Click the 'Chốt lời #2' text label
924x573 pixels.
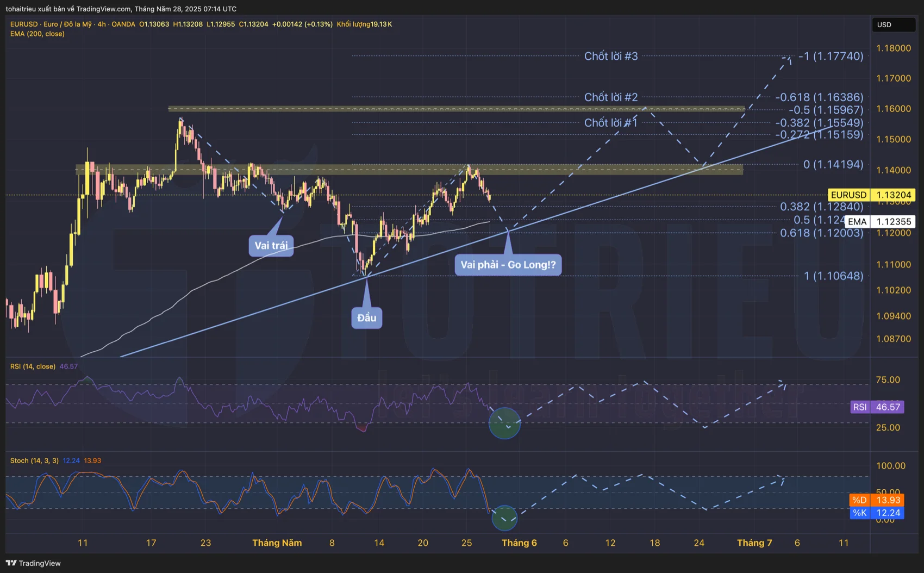point(611,97)
